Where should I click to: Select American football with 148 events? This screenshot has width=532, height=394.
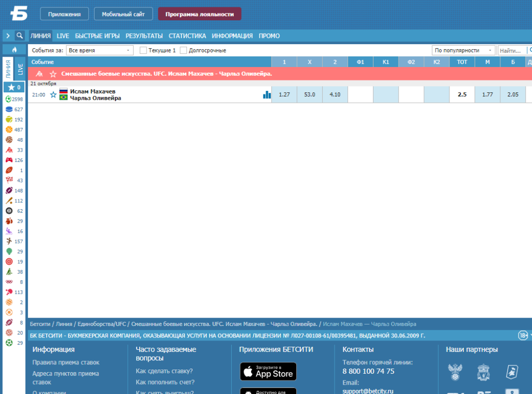coord(14,191)
